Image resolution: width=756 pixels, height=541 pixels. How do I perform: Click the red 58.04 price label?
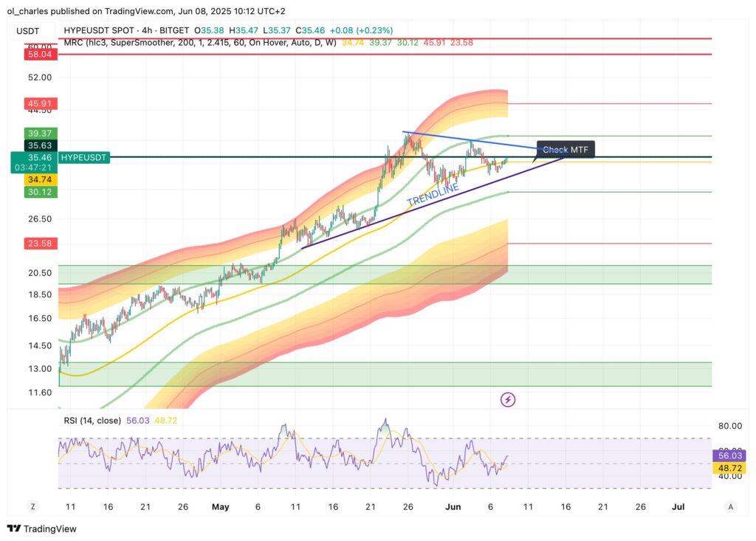pos(37,55)
